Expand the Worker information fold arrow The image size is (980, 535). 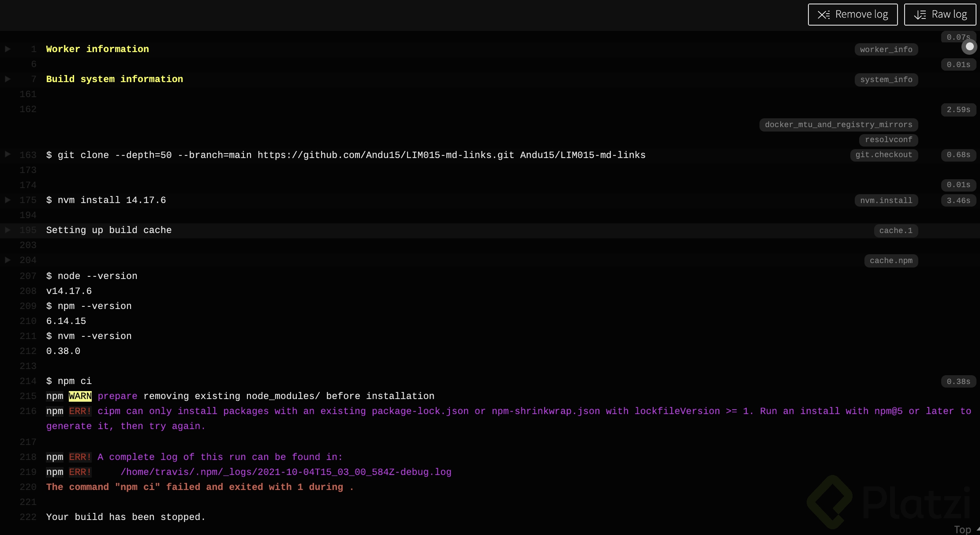tap(7, 49)
